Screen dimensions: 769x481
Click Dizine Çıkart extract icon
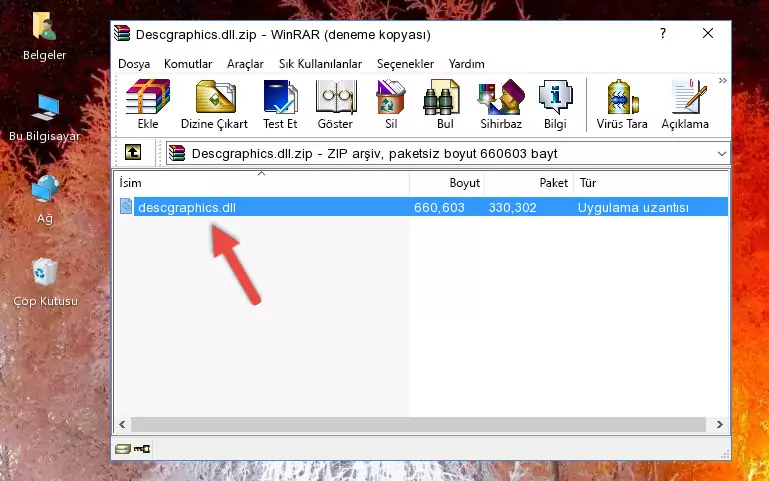[x=214, y=104]
